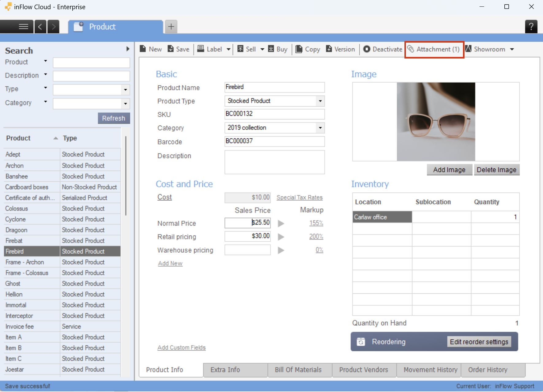Click the back navigation arrow
543x392 pixels.
coord(40,27)
